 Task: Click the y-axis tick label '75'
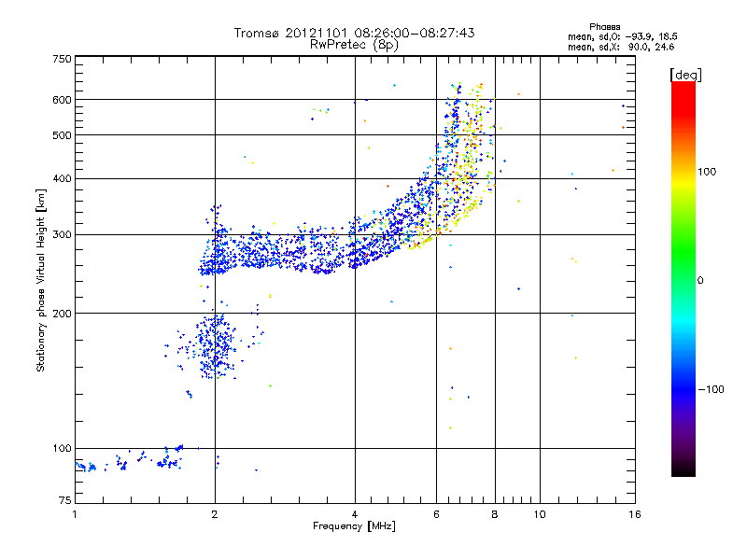tap(65, 500)
